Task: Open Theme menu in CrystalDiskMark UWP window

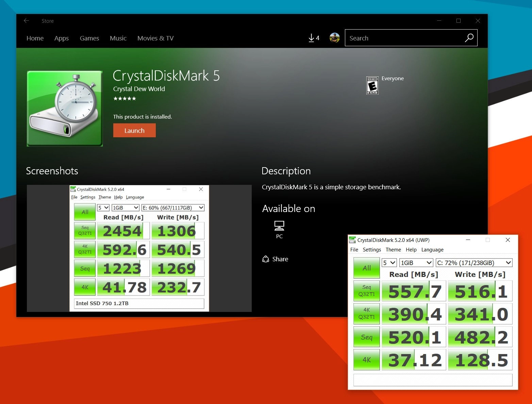Action: 393,250
